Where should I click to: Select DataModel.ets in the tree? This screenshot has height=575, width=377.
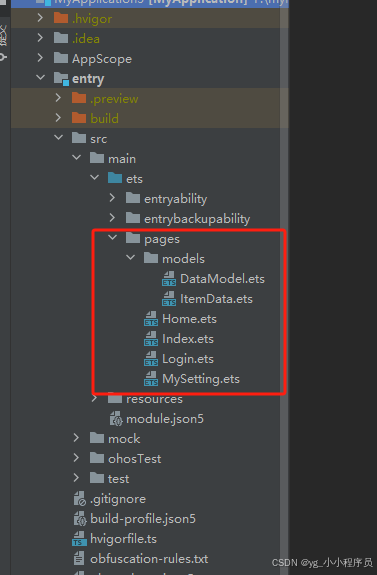222,279
